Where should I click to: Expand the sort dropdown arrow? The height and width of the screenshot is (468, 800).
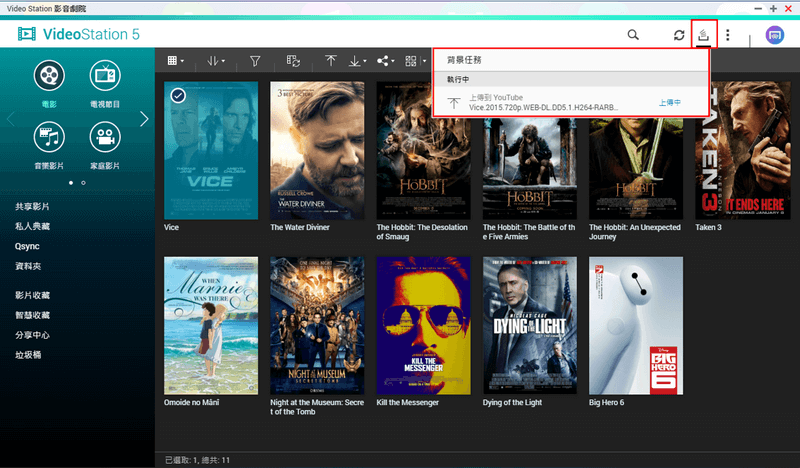point(223,61)
